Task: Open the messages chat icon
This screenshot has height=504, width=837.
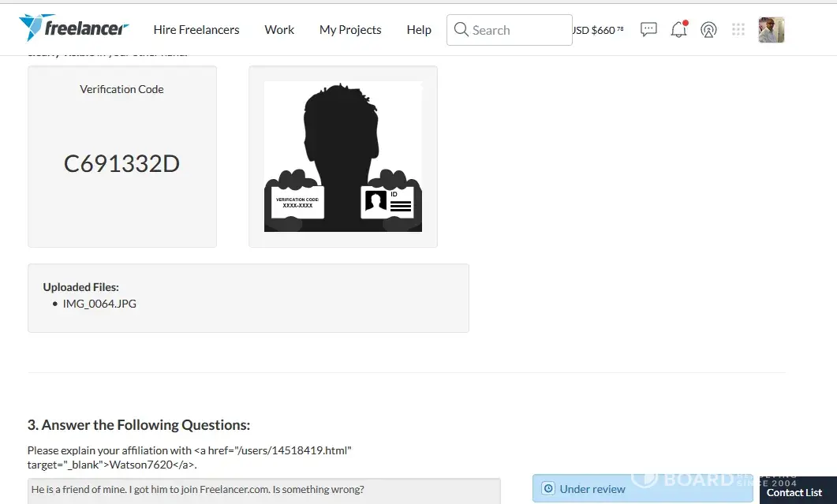Action: (x=648, y=30)
